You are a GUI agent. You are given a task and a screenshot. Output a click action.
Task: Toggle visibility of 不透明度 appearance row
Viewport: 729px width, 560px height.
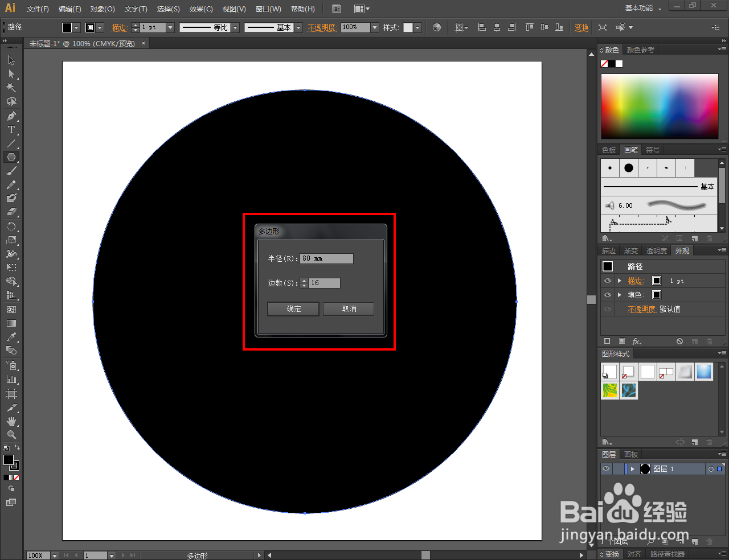(607, 309)
